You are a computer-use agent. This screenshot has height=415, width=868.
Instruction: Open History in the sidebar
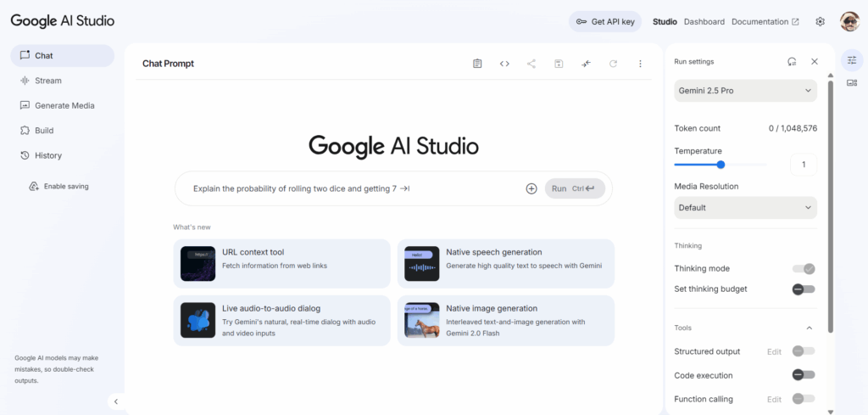[63, 155]
